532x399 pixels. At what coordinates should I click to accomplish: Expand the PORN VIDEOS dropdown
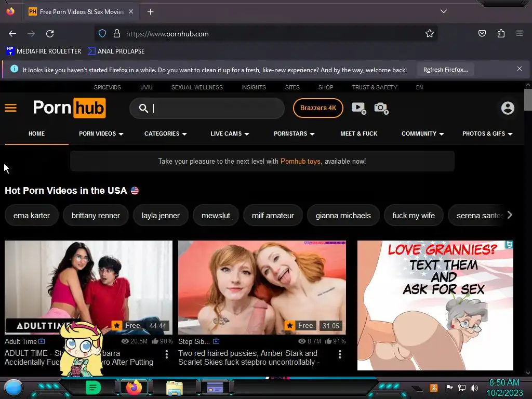pyautogui.click(x=101, y=134)
